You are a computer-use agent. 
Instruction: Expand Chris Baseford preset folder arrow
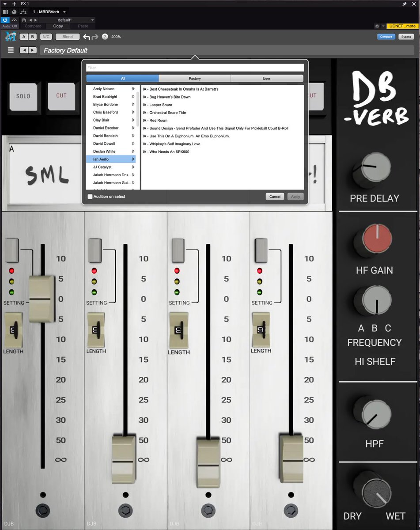(133, 112)
